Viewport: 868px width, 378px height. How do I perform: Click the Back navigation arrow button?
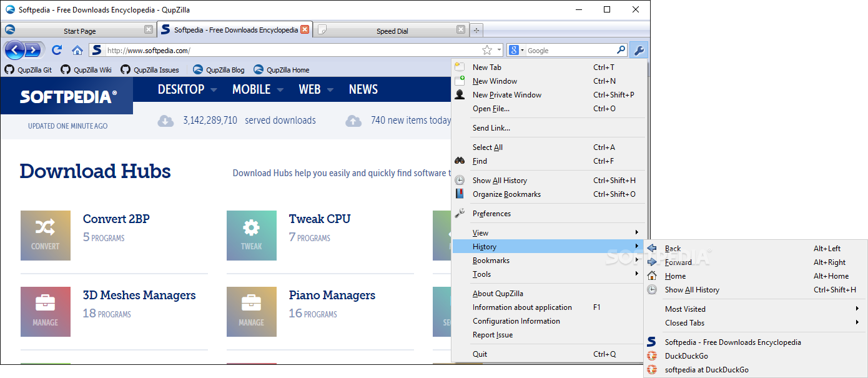tap(14, 50)
